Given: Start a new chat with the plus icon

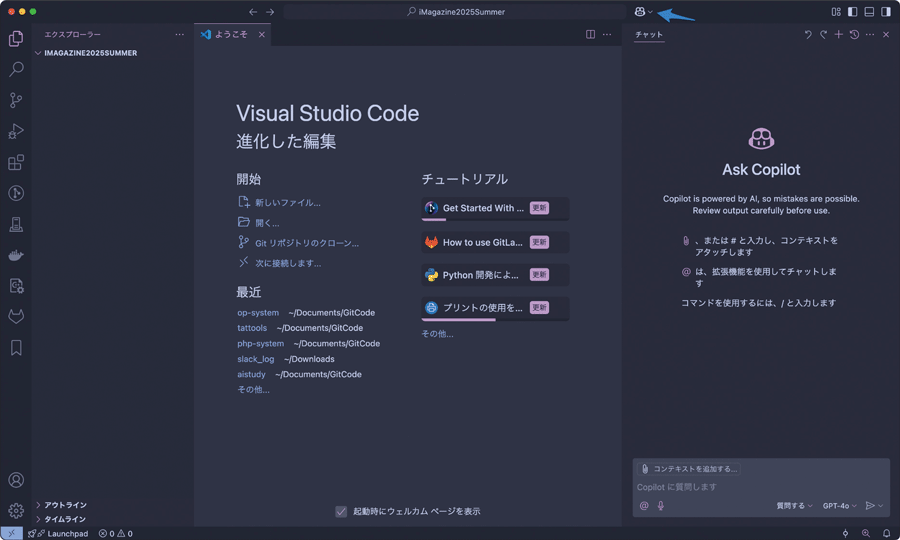Looking at the screenshot, I should pos(839,34).
